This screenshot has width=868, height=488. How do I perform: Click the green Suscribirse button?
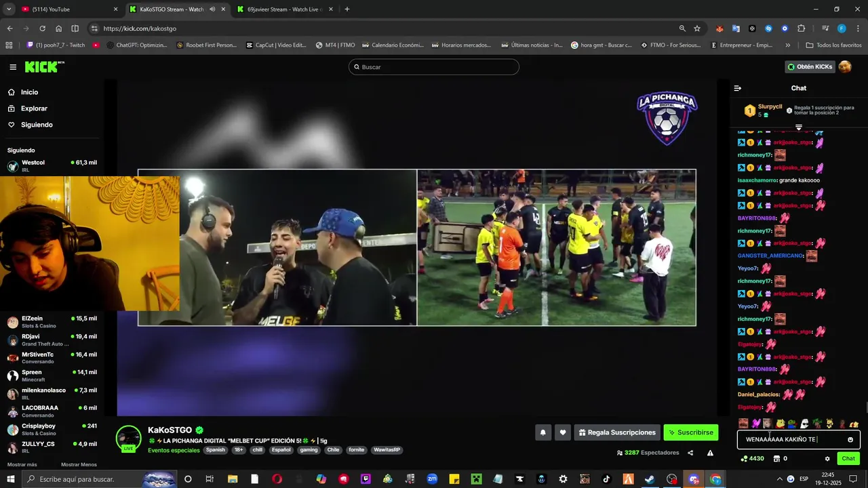coord(691,432)
